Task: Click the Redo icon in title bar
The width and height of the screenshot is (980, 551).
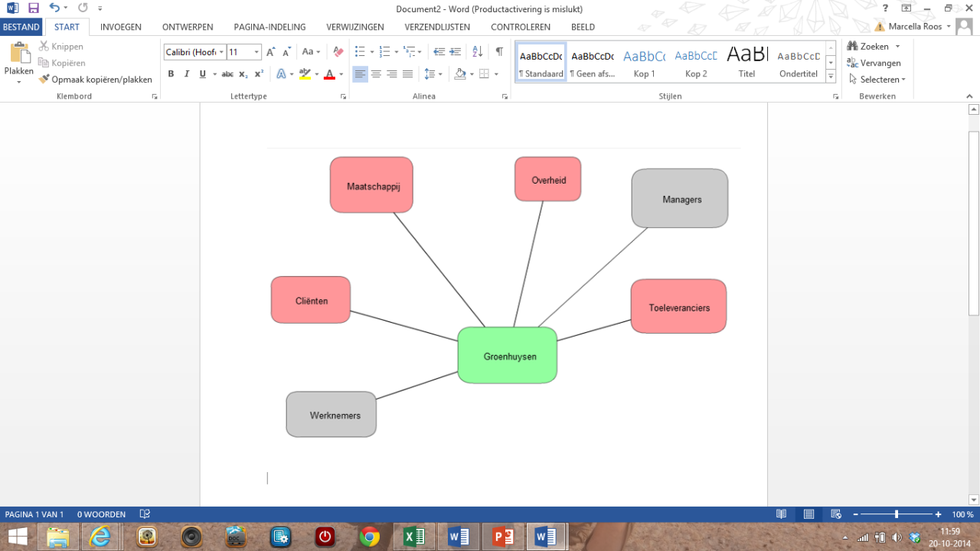Action: 82,8
